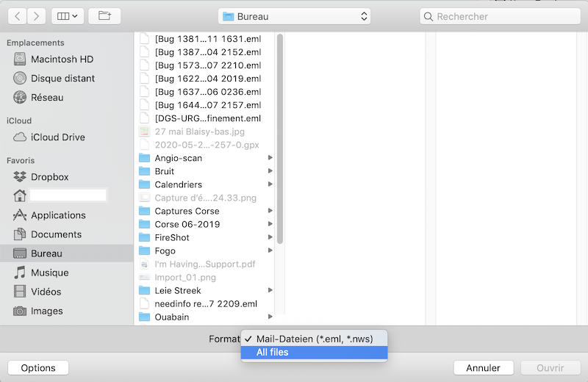588x382 pixels.
Task: Expand FireShot folder arrow
Action: click(x=270, y=237)
